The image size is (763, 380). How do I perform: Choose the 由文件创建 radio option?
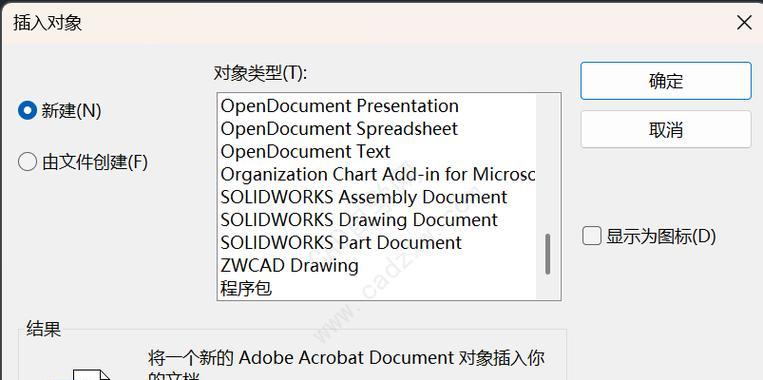coord(27,162)
